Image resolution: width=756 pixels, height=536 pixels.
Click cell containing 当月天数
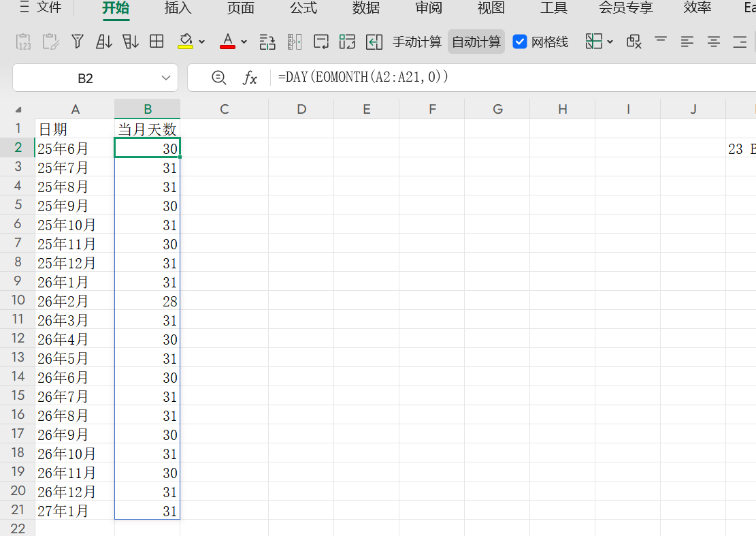(x=148, y=129)
